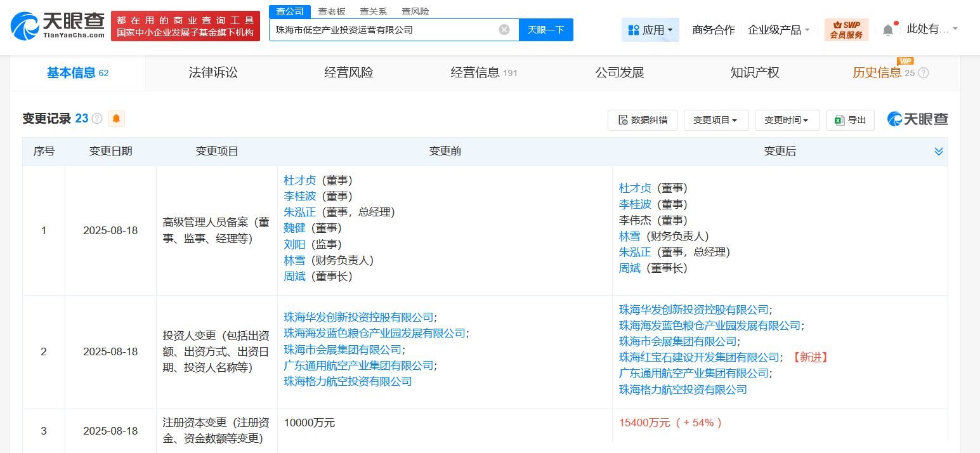Open the 应用 apps dropdown
The width and height of the screenshot is (980, 453).
coord(650,30)
